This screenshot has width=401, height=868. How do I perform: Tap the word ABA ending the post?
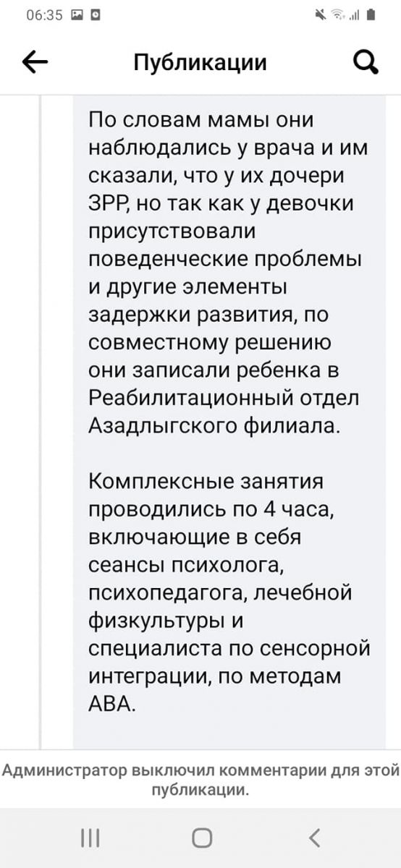click(x=112, y=703)
